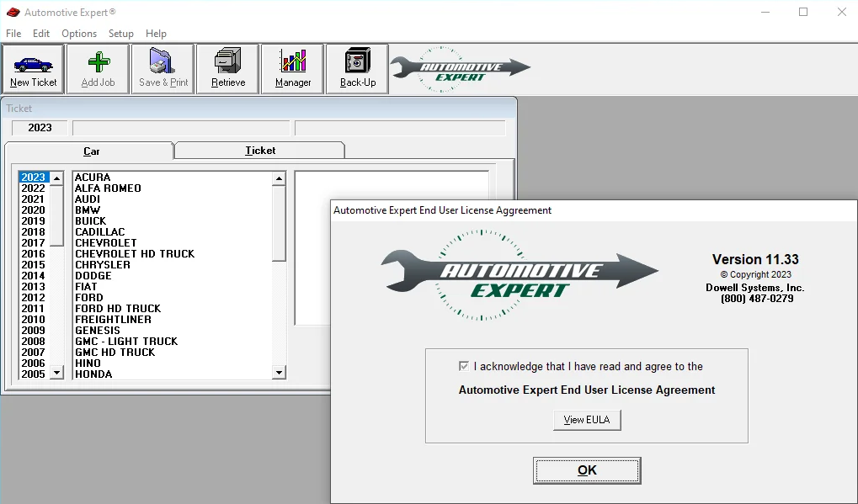The image size is (858, 504).
Task: Open Retrieve file cabinet icon
Action: pos(227,61)
